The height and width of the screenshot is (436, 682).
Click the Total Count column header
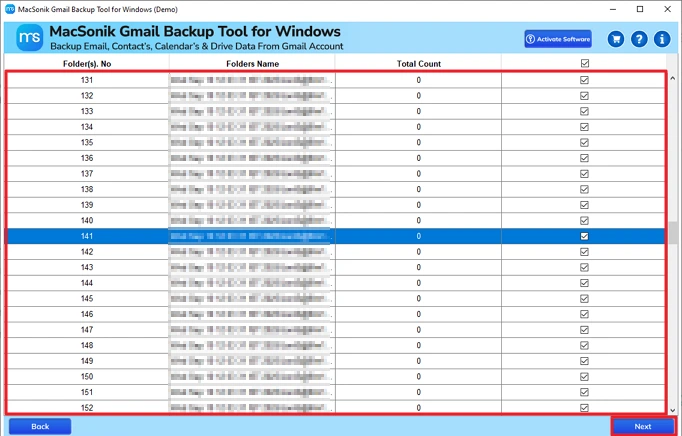pos(418,64)
